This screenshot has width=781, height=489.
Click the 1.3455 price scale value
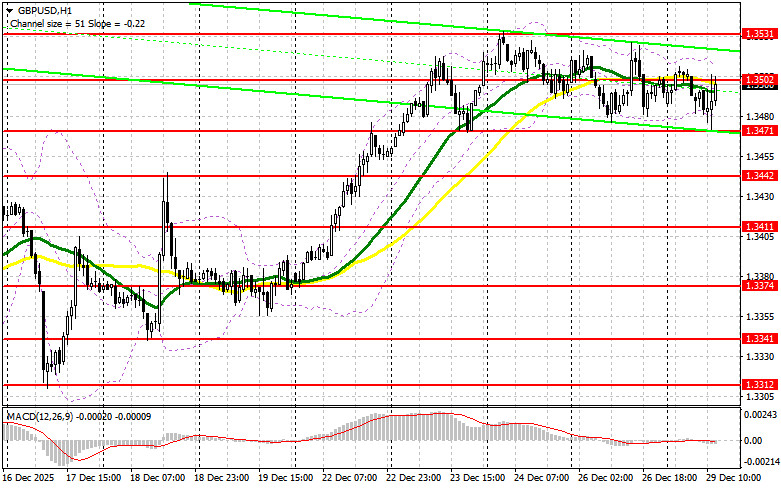point(760,157)
